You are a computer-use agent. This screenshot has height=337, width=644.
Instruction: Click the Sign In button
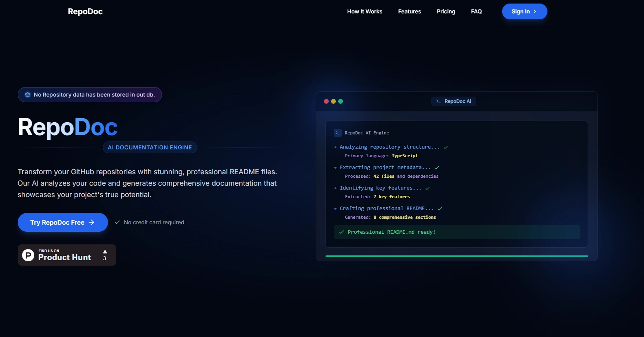[525, 11]
